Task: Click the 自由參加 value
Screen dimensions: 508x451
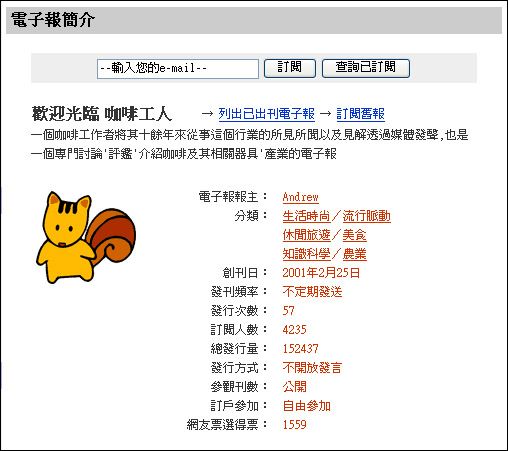Action: point(306,406)
